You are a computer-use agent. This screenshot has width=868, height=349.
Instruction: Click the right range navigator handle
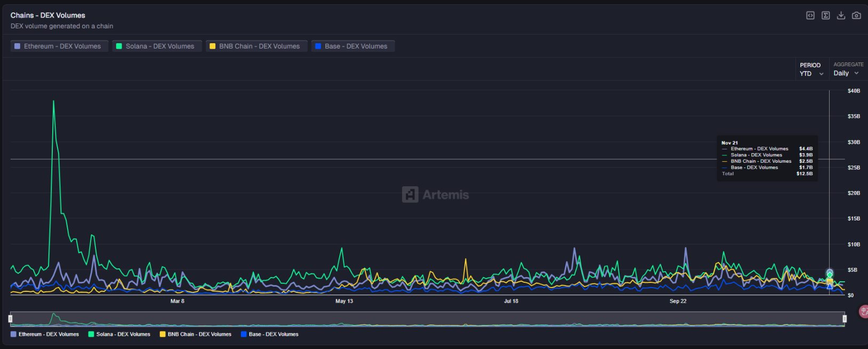point(845,319)
